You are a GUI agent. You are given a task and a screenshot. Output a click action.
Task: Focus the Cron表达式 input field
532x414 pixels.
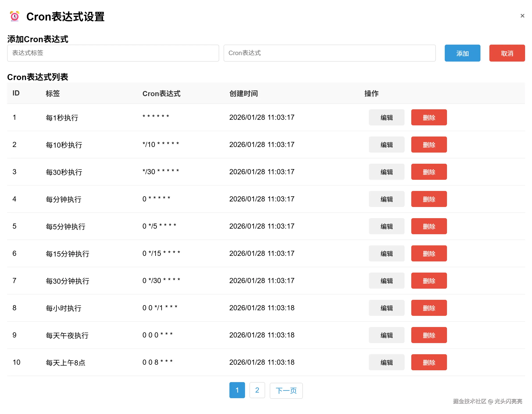[329, 53]
